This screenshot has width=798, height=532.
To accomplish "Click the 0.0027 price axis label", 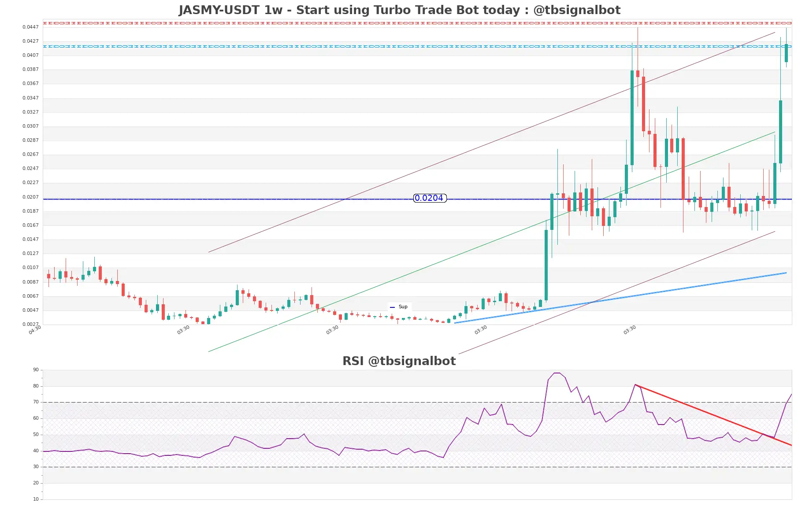I will pos(30,324).
